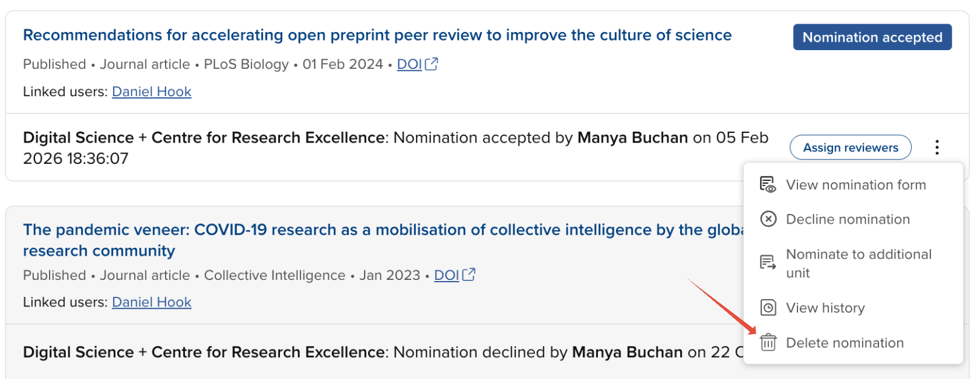Viewport: 980px width, 379px height.
Task: Click external-link icon beside Collective Intelligence DOI
Action: pos(469,275)
